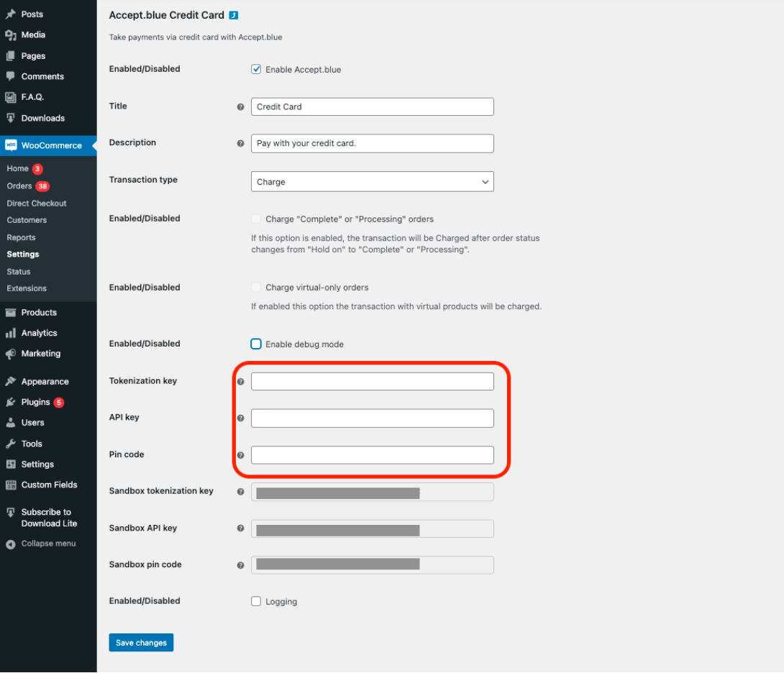Click the Pages icon in sidebar
784x673 pixels.
11,56
